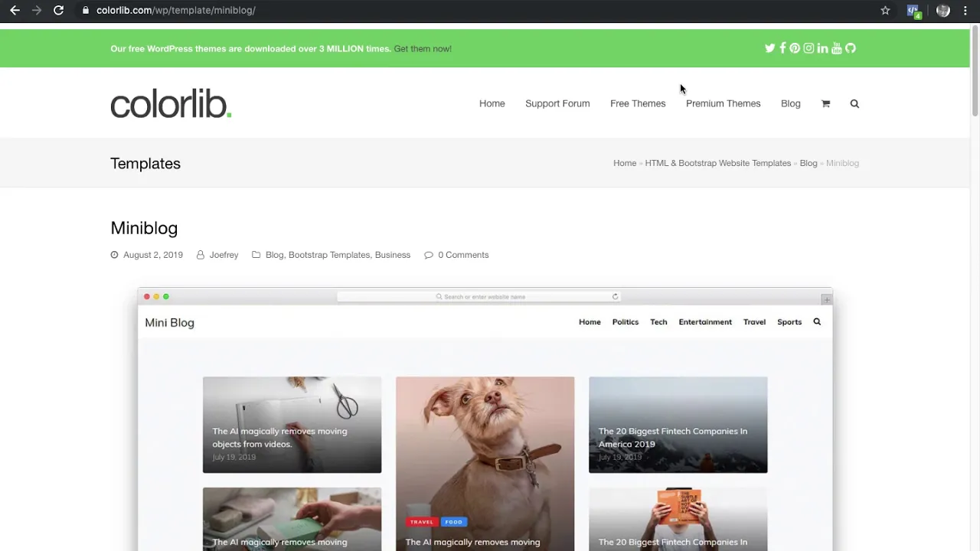
Task: Click Tech in the preview navigation
Action: (658, 322)
